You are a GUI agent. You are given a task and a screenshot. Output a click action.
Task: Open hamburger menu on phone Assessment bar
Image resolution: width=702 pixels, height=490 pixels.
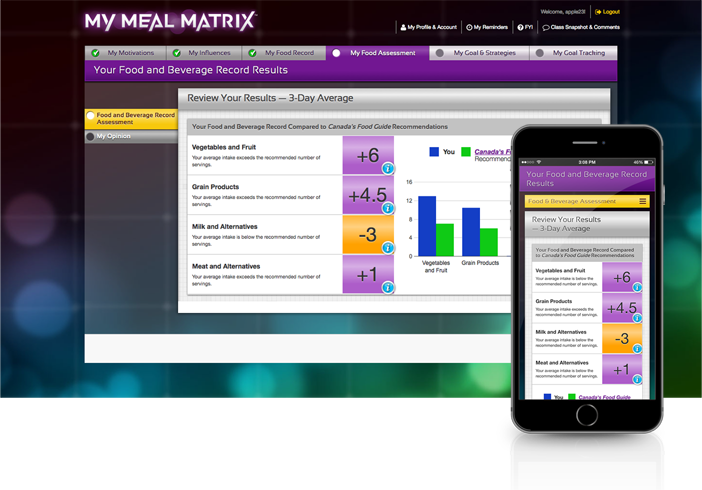642,201
